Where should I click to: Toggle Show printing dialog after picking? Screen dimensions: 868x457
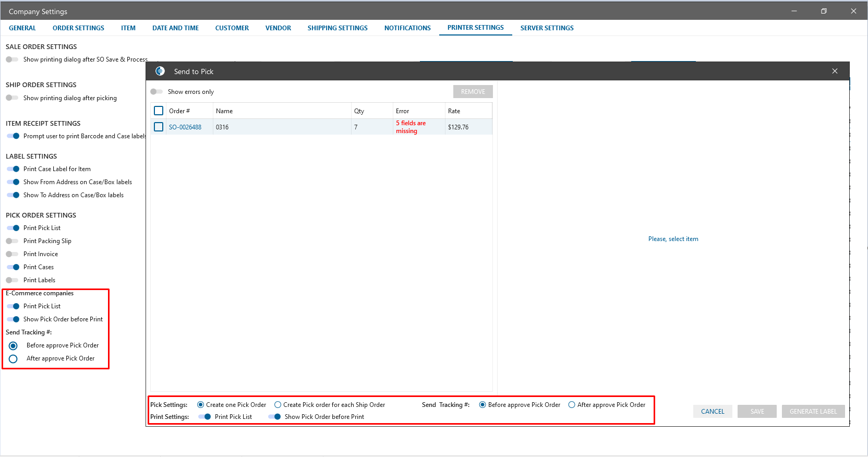coord(12,98)
